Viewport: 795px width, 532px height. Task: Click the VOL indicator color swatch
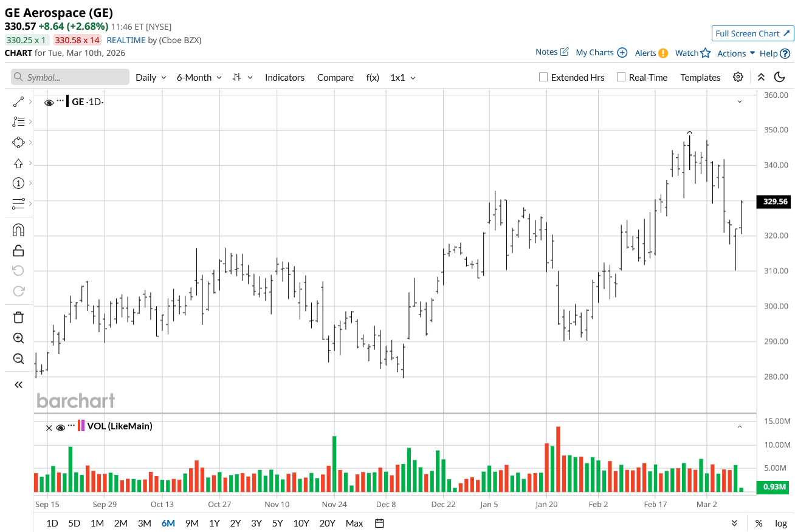click(x=81, y=426)
